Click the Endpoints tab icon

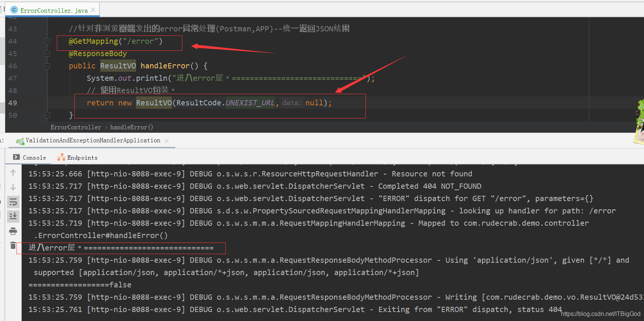(x=61, y=157)
